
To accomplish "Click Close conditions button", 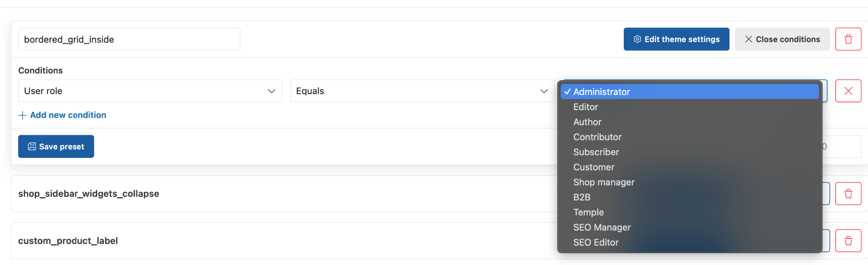I will [x=782, y=39].
